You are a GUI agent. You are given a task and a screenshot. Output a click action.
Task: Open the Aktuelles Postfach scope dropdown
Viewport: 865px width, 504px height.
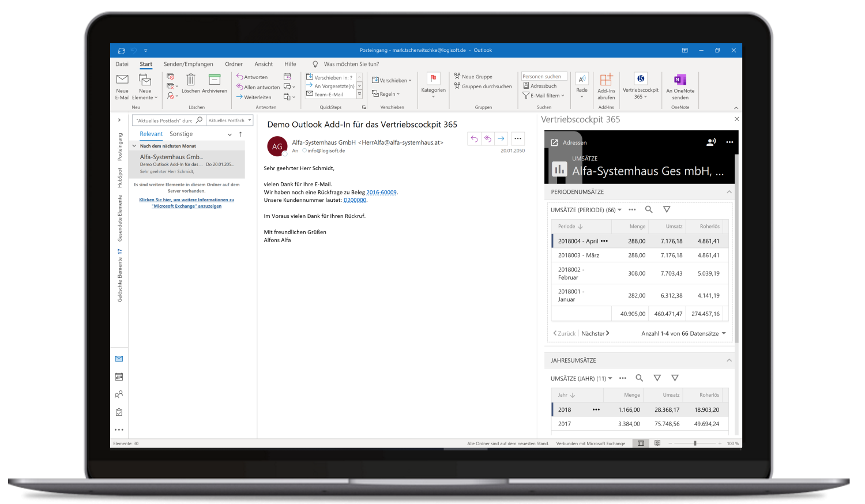(230, 121)
